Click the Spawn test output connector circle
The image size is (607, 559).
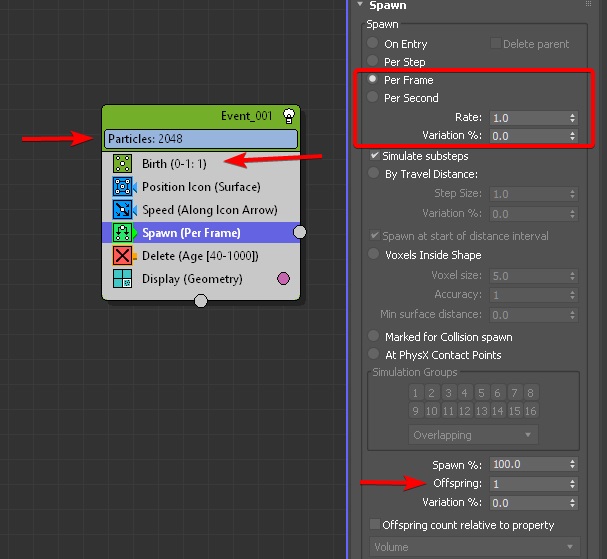[x=299, y=232]
